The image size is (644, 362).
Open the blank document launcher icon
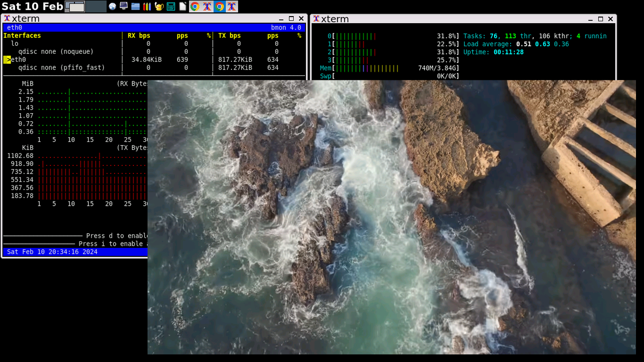click(x=183, y=7)
